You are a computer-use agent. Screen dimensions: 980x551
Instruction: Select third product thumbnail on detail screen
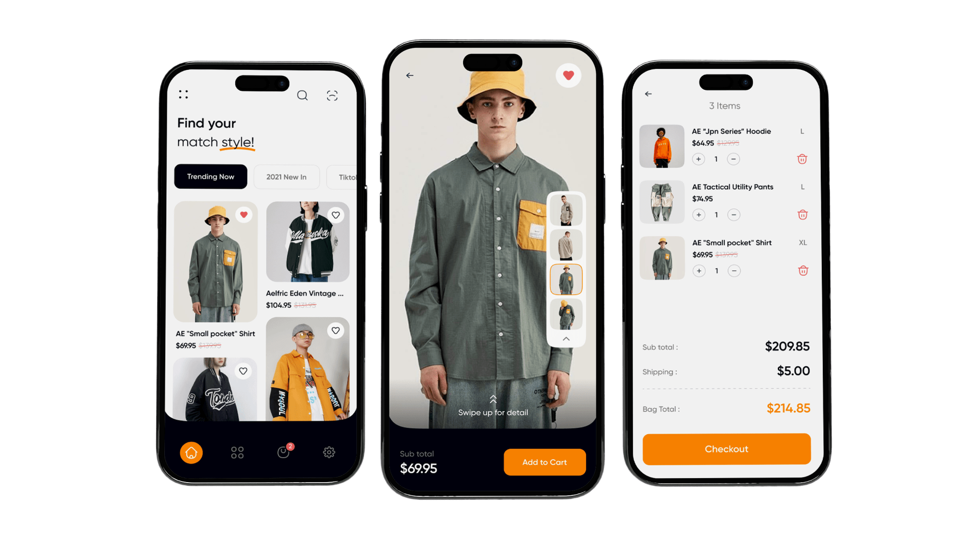565,281
